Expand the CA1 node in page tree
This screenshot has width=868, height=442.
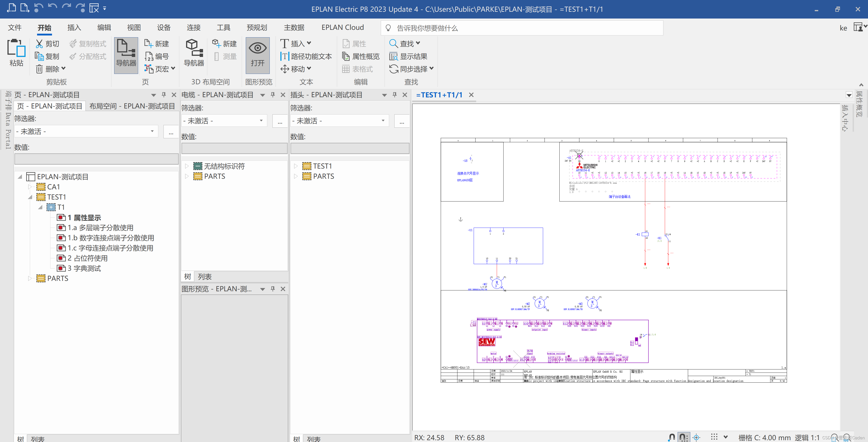(x=30, y=187)
